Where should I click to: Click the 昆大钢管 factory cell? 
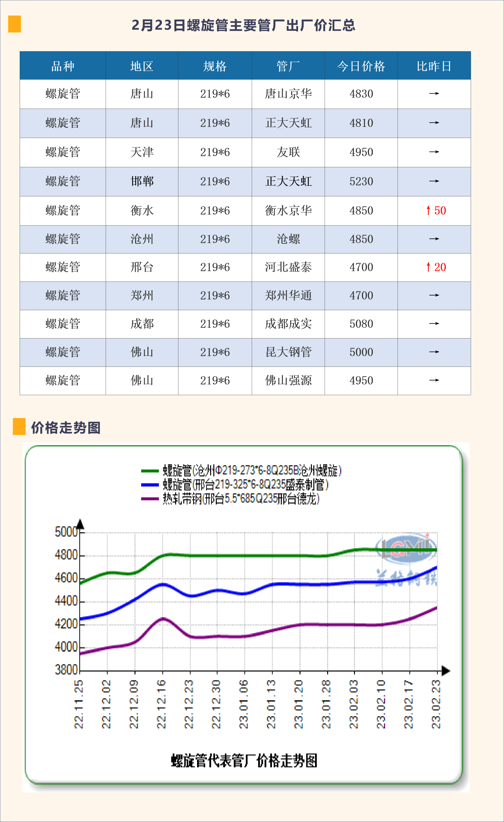[x=288, y=352]
